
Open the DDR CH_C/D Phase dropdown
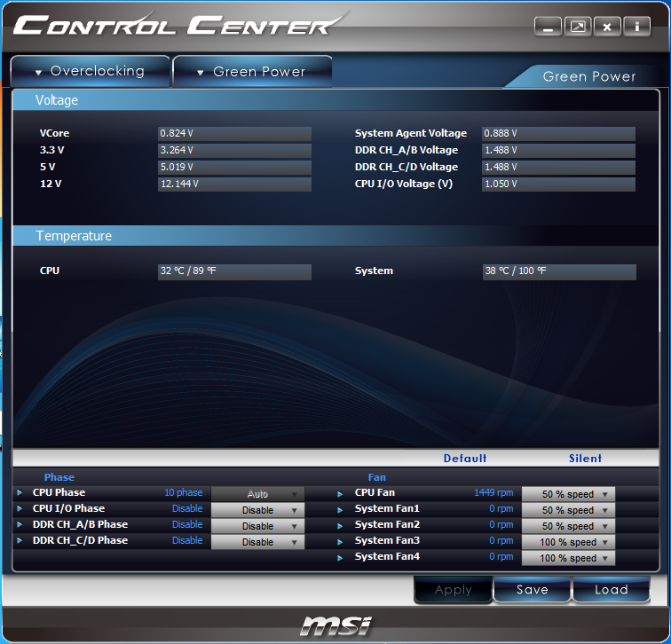coord(257,542)
